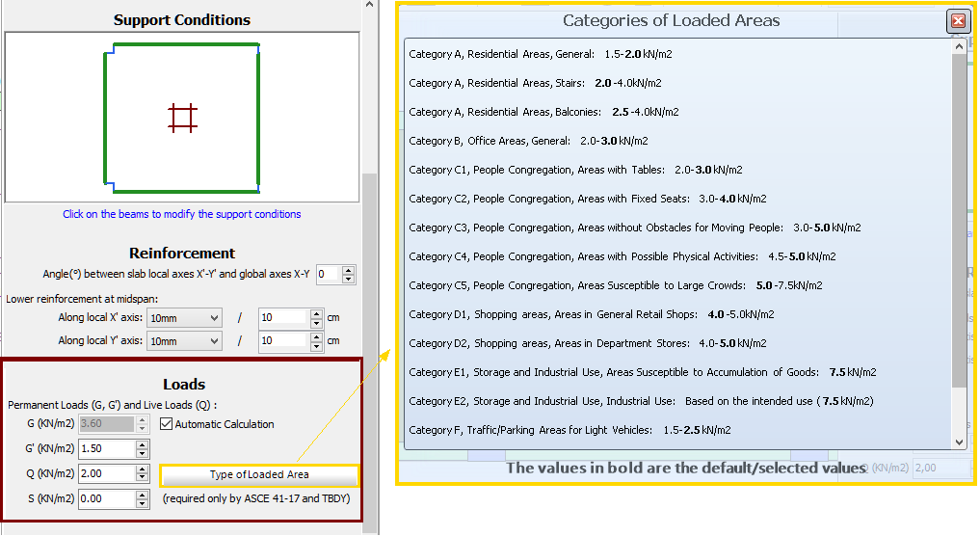Choose Category D1 General Retail Shops
Image resolution: width=980 pixels, height=536 pixels.
(x=591, y=314)
